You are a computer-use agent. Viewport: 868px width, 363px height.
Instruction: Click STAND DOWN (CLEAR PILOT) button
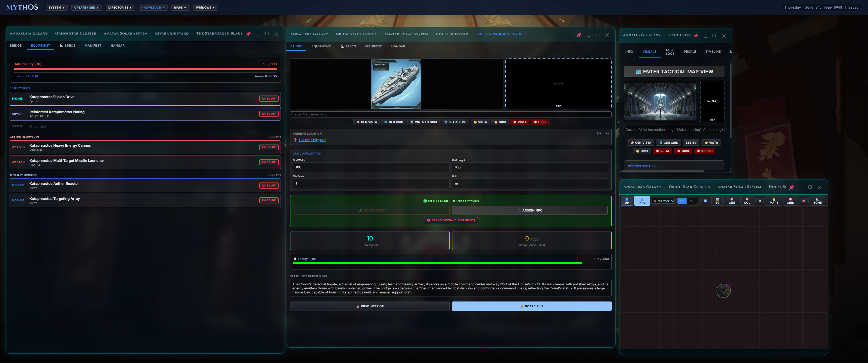tap(450, 220)
